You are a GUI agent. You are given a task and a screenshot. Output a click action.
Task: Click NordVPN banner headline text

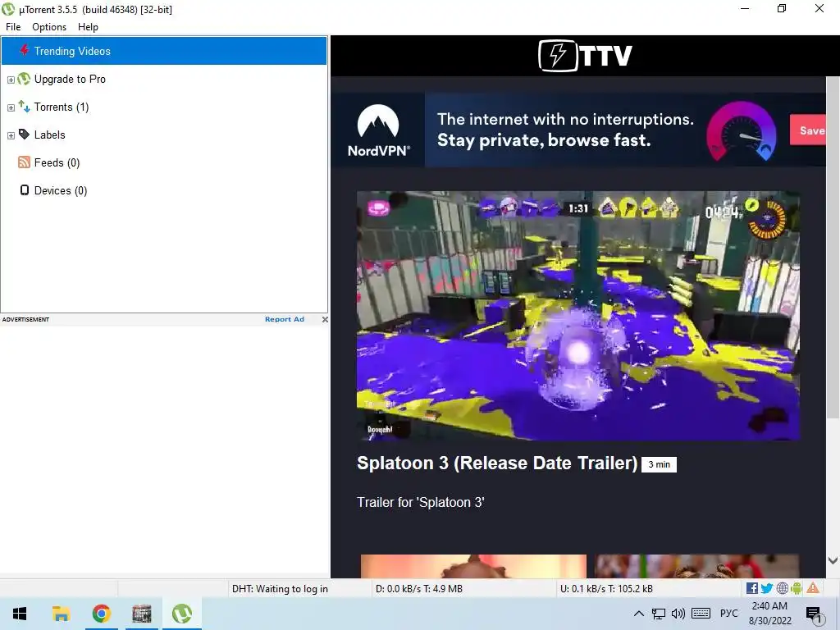pyautogui.click(x=565, y=130)
